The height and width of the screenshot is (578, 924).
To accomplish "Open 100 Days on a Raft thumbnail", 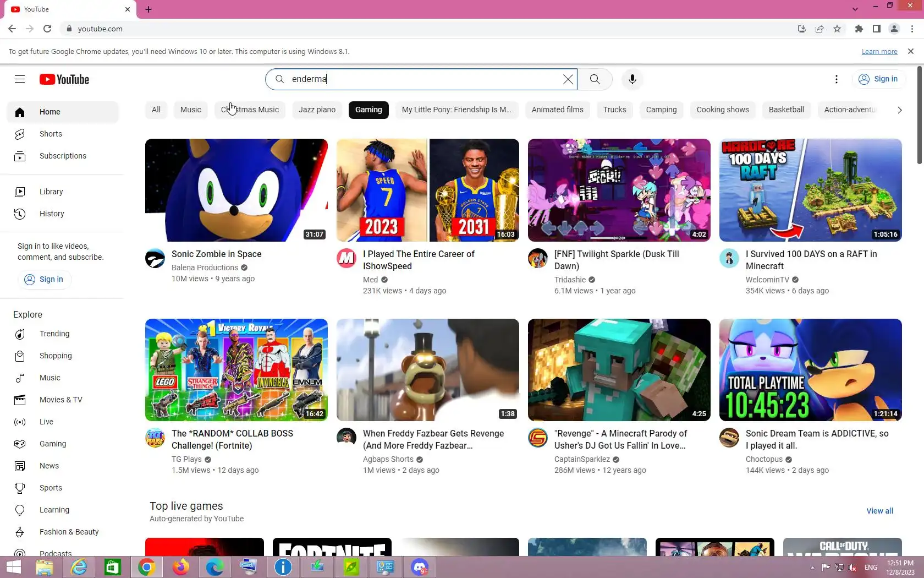I will [811, 190].
